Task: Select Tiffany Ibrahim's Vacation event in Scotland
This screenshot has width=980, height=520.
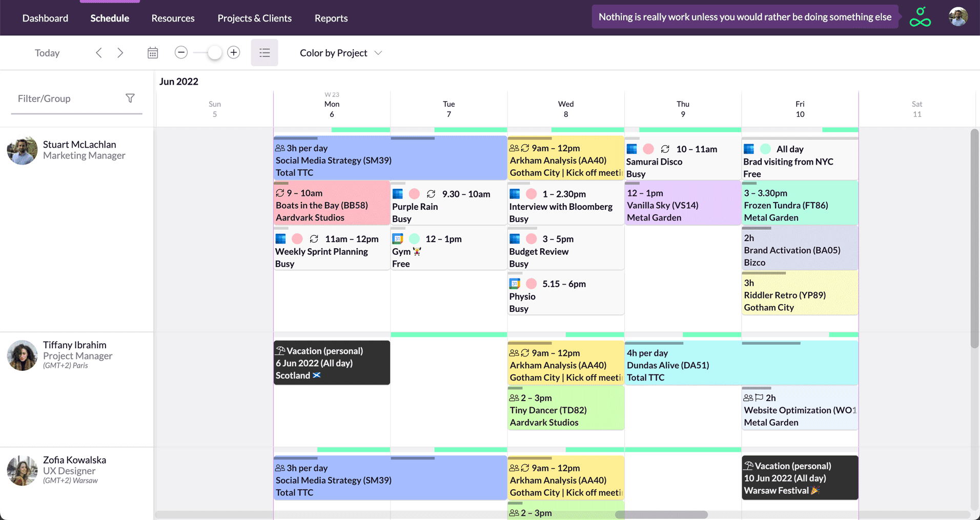Action: [332, 363]
